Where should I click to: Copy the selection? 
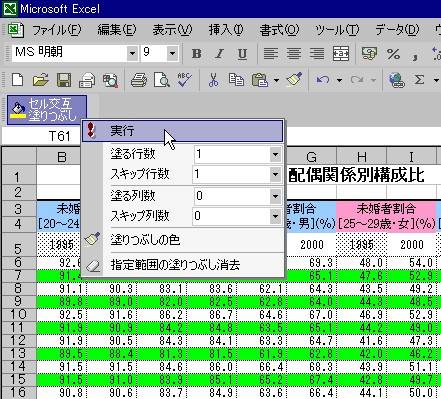[x=236, y=80]
